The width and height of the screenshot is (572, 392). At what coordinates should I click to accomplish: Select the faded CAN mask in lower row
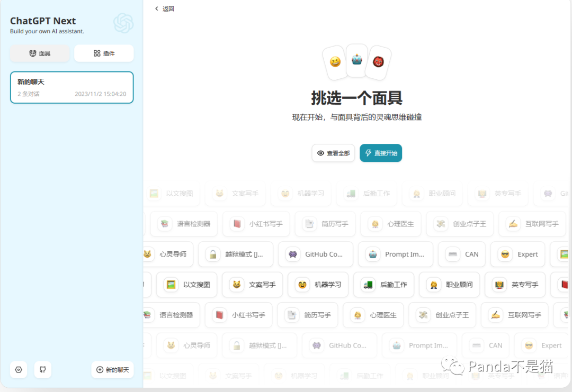(486, 345)
